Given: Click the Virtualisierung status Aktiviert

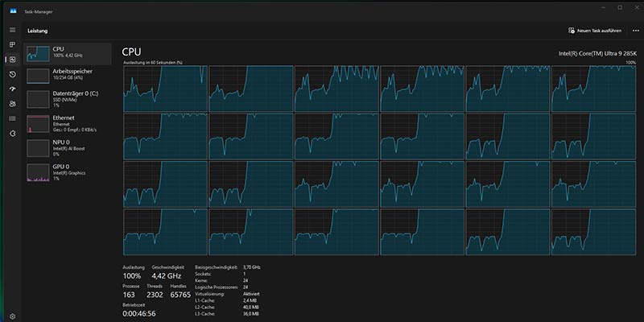Looking at the screenshot, I should pos(251,294).
